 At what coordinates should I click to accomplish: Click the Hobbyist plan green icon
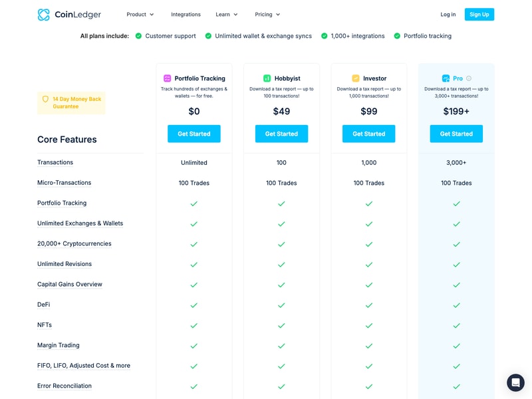[x=267, y=78]
